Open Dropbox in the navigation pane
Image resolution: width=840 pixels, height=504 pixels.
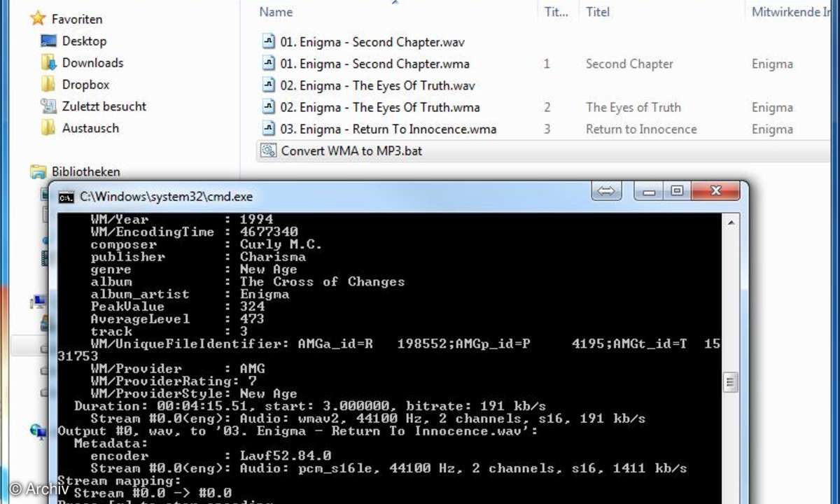(85, 84)
